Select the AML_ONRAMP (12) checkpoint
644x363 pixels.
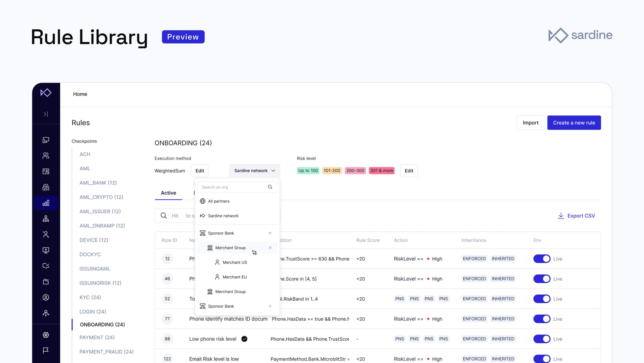[x=102, y=226]
